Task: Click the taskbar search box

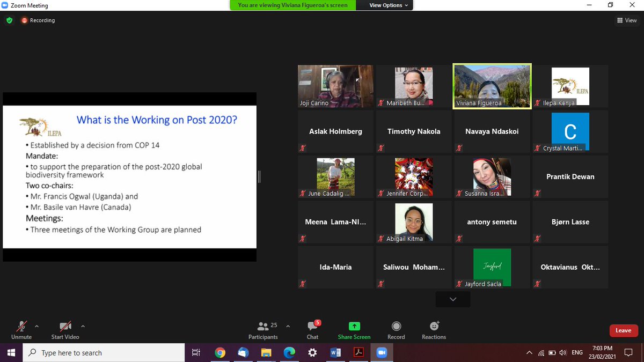Action: [105, 352]
